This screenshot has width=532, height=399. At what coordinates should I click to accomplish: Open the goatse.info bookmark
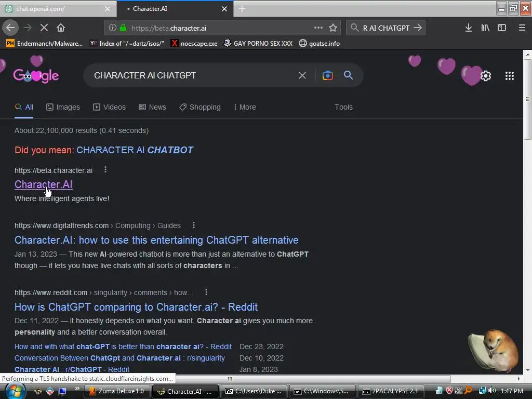[x=320, y=44]
